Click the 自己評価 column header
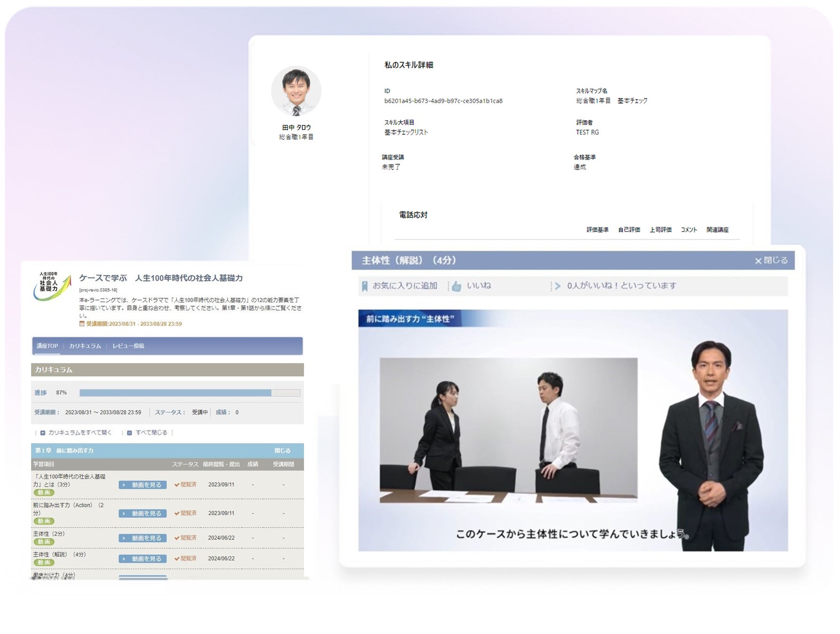 tap(629, 230)
